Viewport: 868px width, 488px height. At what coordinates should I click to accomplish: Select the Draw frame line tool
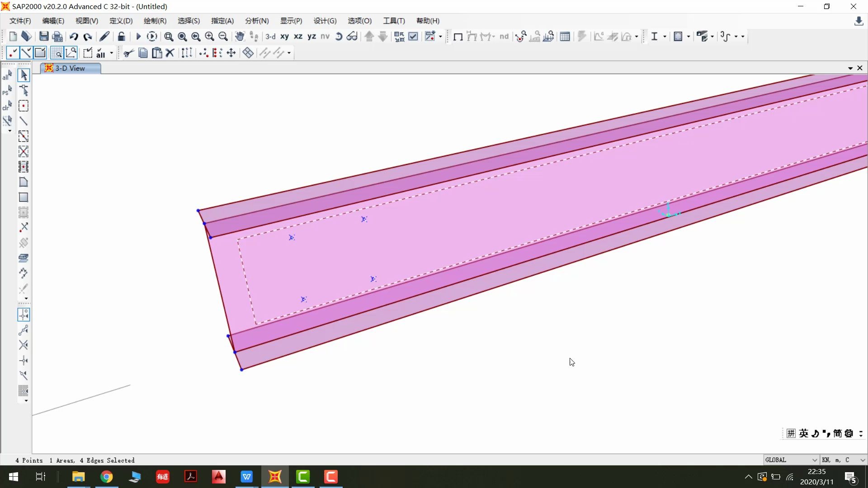(24, 121)
